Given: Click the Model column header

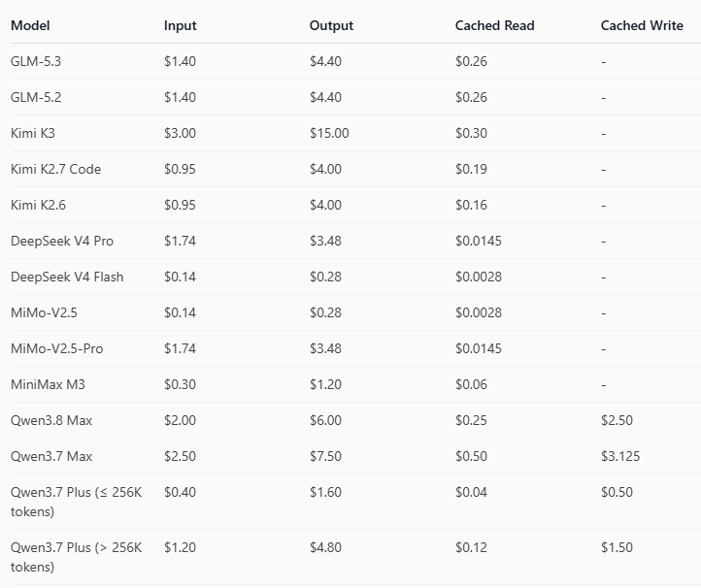Looking at the screenshot, I should tap(30, 25).
